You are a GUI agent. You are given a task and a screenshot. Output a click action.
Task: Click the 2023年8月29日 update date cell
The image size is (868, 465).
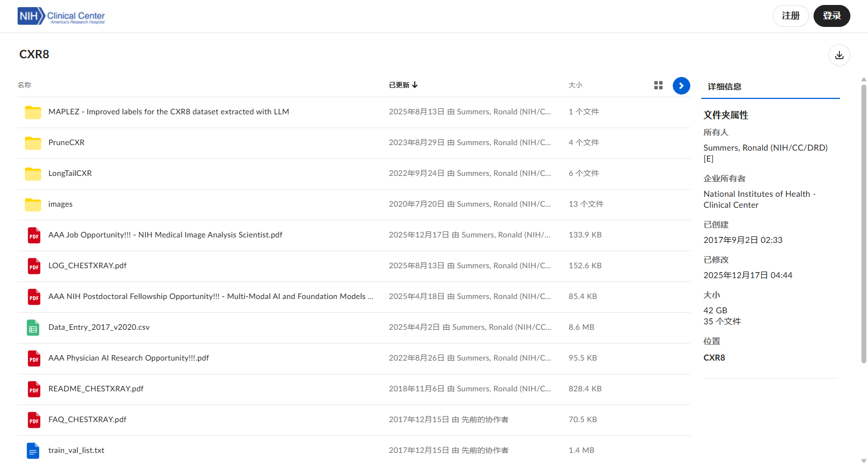coord(470,142)
